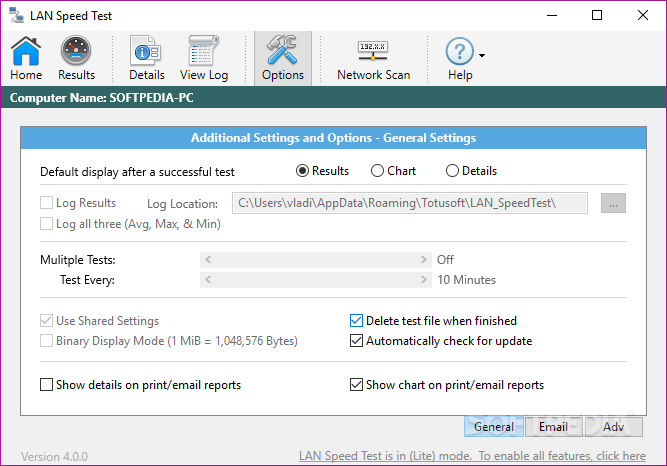Click right arrow of Test Every slider
This screenshot has width=667, height=466.
point(423,280)
